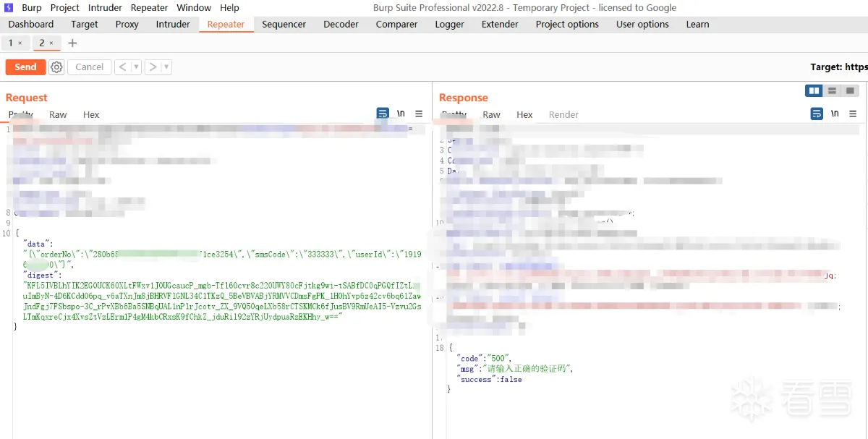
Task: Open the Repeater menu in menu bar
Action: click(150, 8)
